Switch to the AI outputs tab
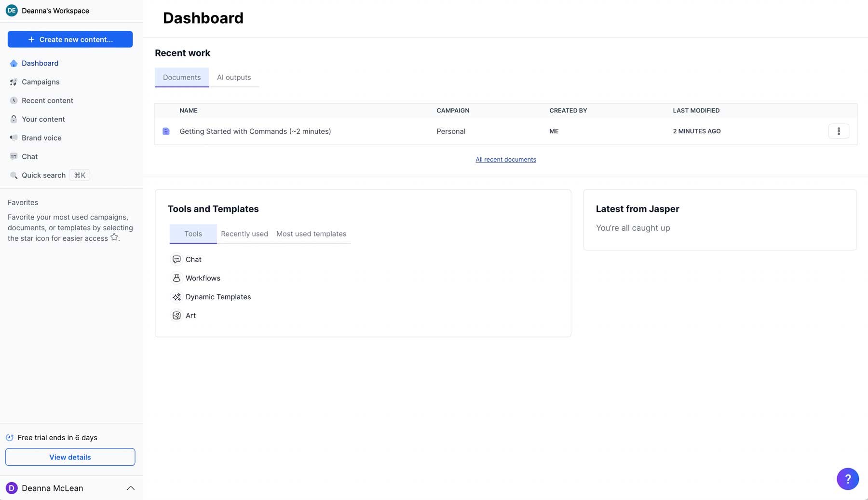This screenshot has width=868, height=500. click(x=234, y=77)
